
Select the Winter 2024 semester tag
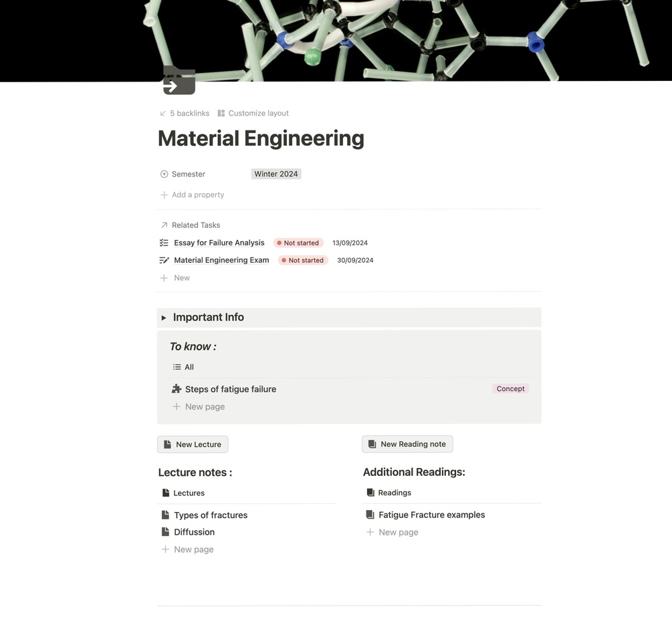275,174
